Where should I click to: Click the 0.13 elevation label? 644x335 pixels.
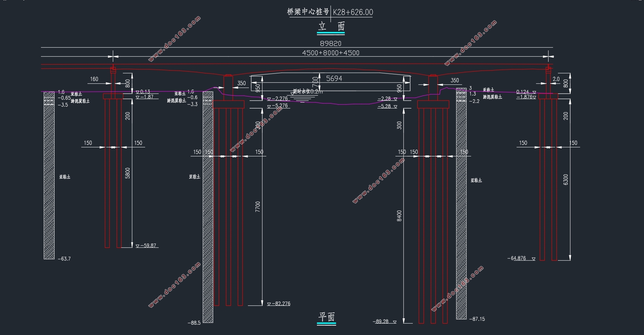pyautogui.click(x=145, y=92)
